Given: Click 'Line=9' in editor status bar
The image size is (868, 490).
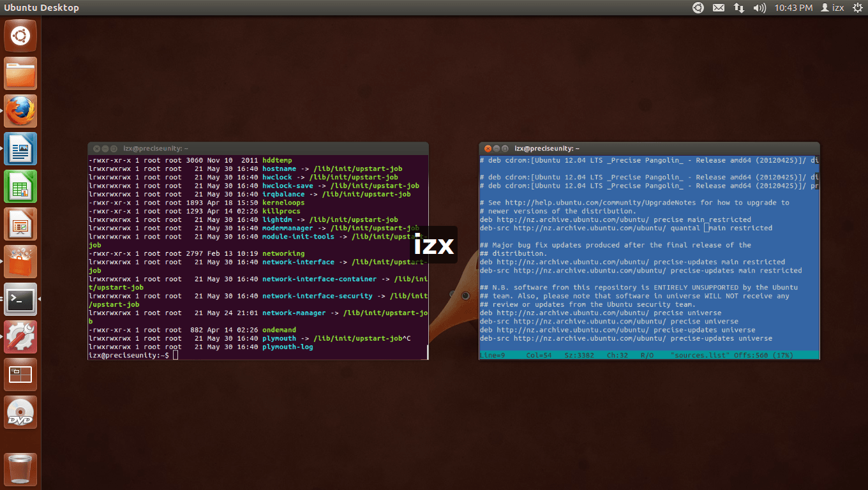Looking at the screenshot, I should pos(492,355).
